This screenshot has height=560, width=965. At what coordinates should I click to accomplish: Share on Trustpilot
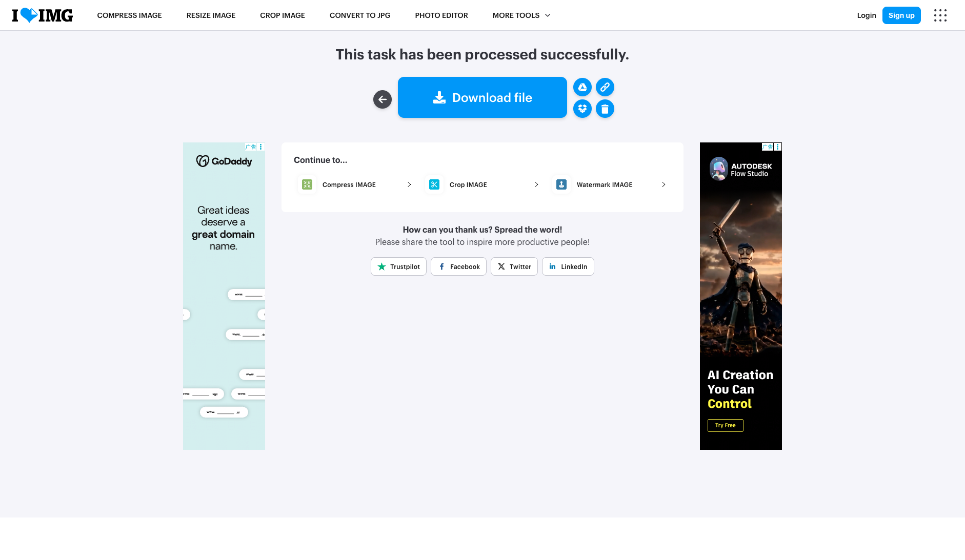(x=398, y=266)
